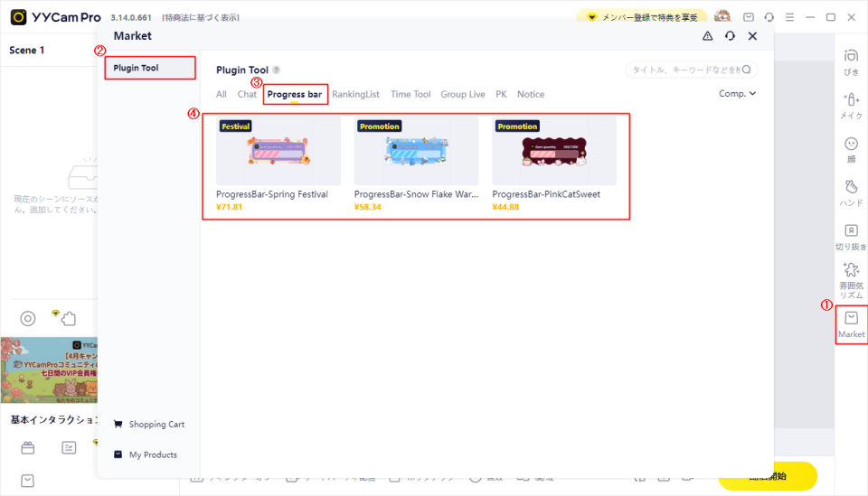This screenshot has width=868, height=496.
Task: Click the help question mark beside Plugin Tool
Action: 277,70
